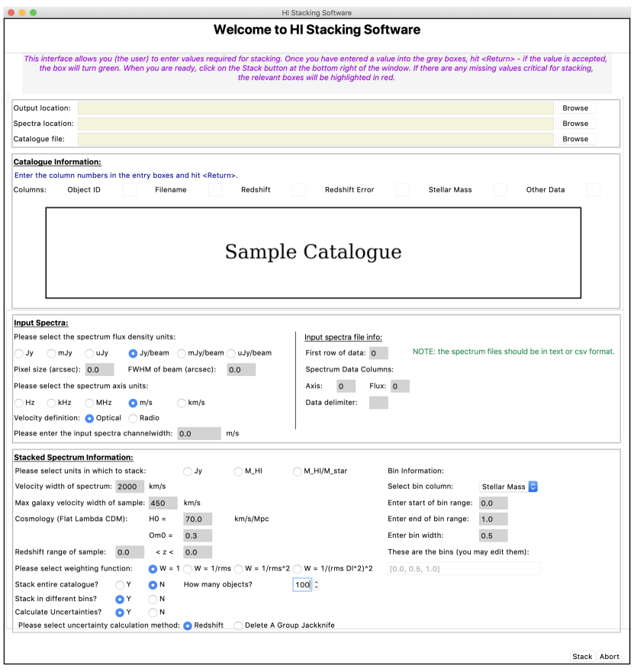This screenshot has height=672, width=634.
Task: Click Browse for Output location
Action: pyautogui.click(x=575, y=108)
